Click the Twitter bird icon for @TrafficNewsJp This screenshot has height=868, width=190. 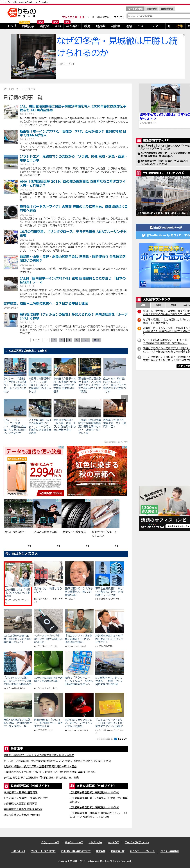click(144, 235)
